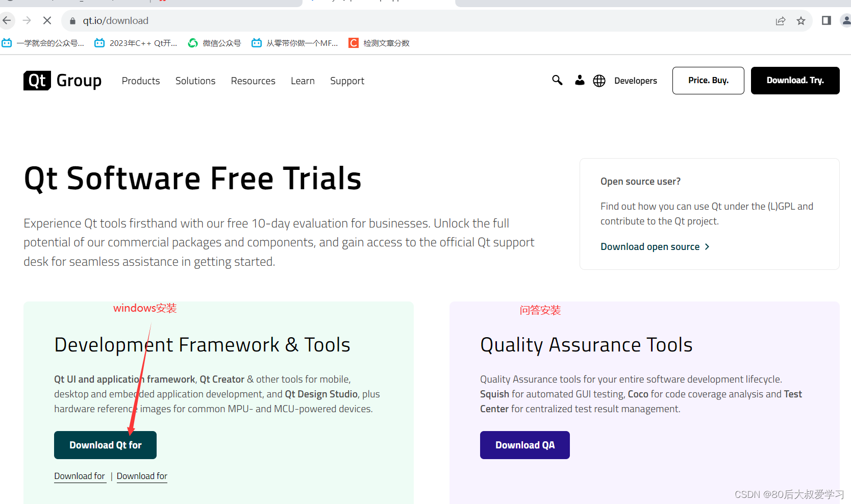Click the Download. Try. button

(795, 81)
